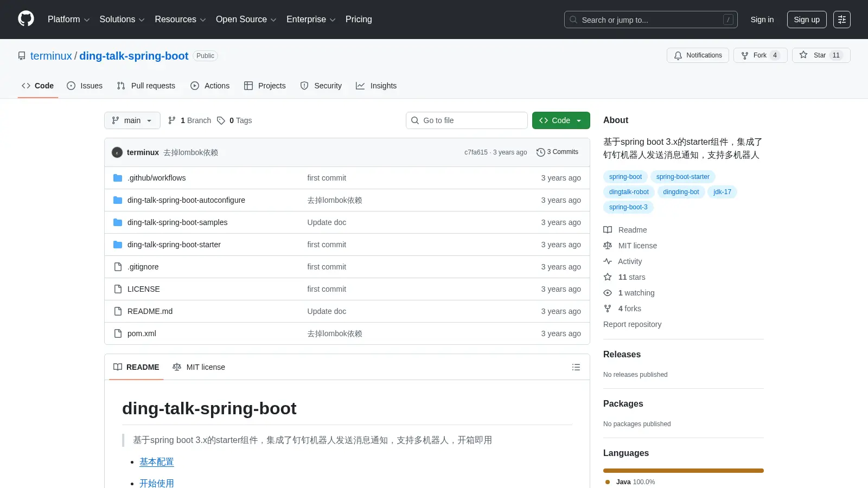Click the ding-talk-spring-boot-starter folder icon
Screen dimensions: 868x488
(118, 245)
